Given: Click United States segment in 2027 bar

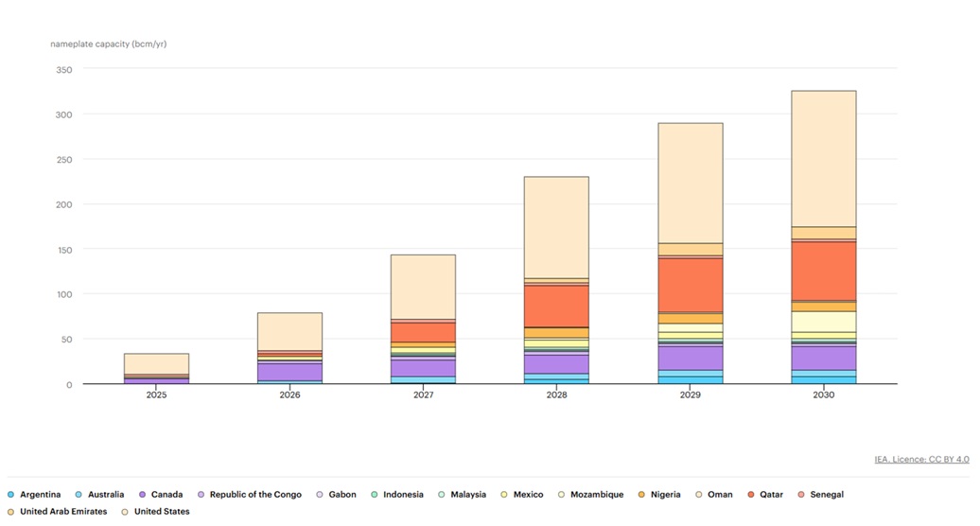Looking at the screenshot, I should point(423,287).
